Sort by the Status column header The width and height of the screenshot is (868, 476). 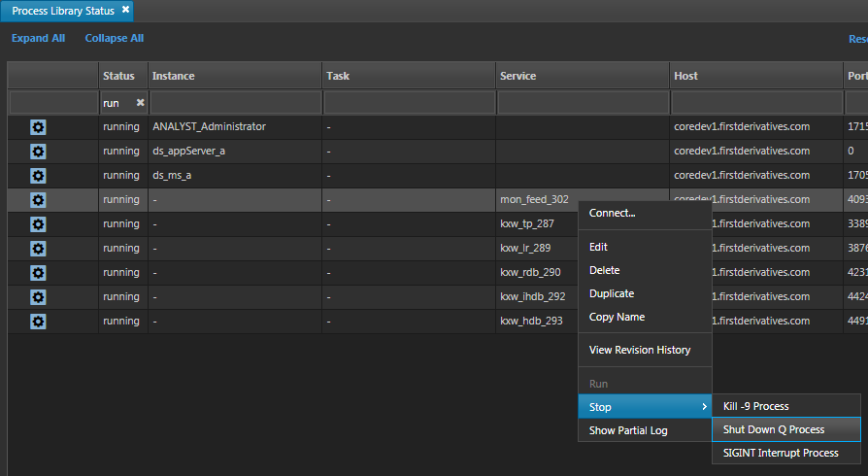tap(123, 76)
